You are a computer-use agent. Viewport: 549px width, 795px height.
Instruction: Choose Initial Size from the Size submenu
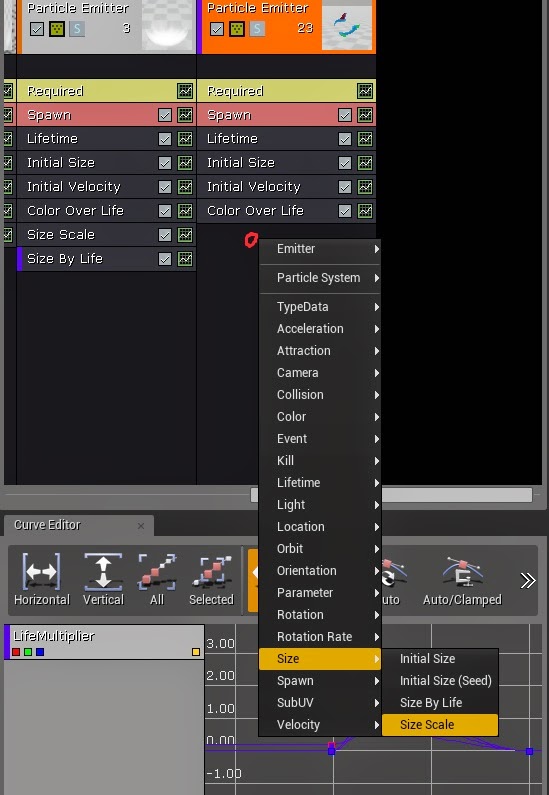(x=440, y=659)
